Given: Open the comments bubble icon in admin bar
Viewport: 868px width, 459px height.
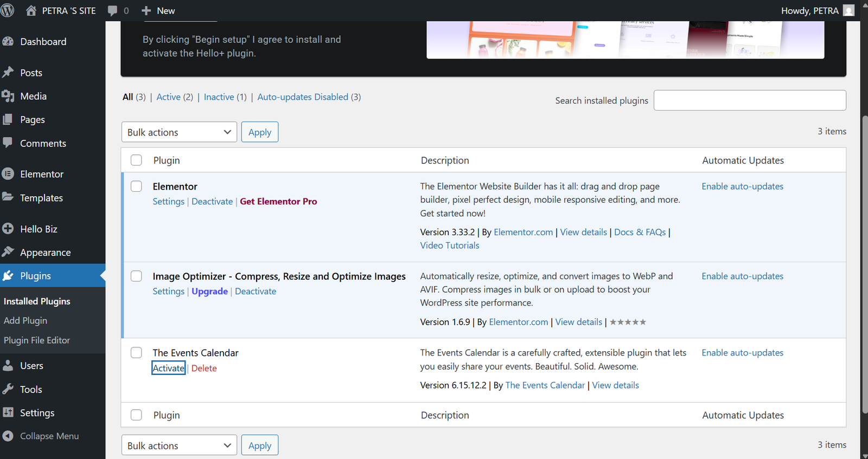Looking at the screenshot, I should click(112, 11).
